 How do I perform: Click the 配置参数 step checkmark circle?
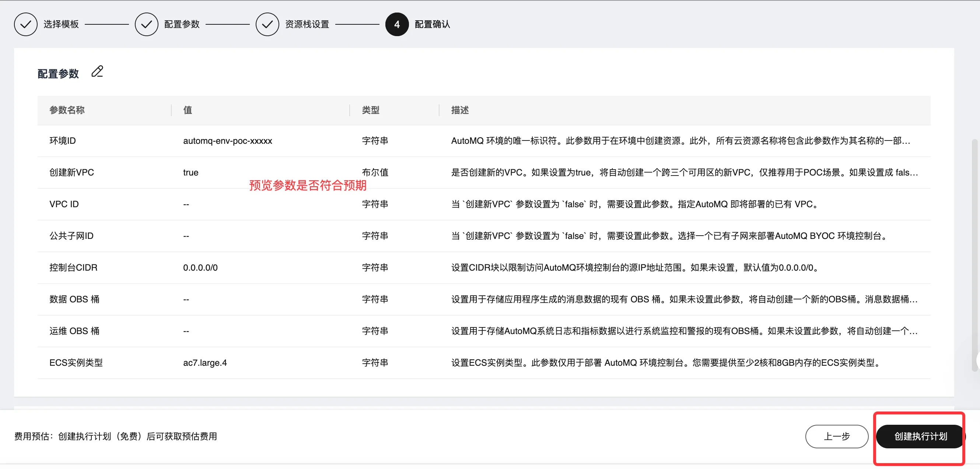147,24
